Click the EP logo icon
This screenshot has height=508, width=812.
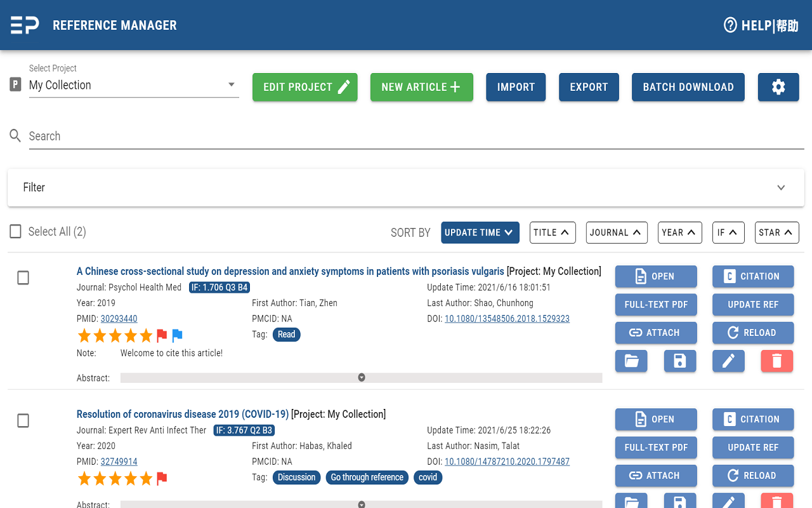click(25, 25)
